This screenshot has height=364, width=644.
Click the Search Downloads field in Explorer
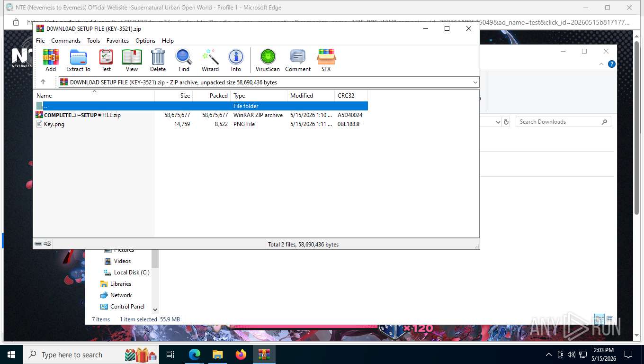(x=563, y=122)
